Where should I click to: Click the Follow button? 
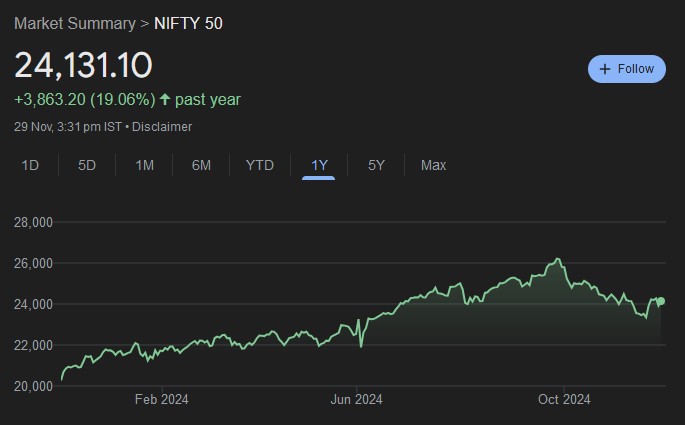point(627,69)
